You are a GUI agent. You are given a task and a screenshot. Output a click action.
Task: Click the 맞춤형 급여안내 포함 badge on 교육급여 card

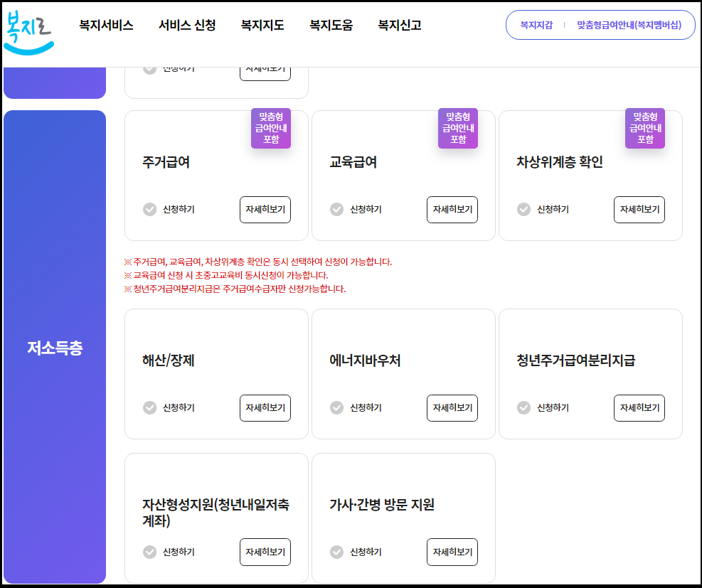click(x=457, y=128)
